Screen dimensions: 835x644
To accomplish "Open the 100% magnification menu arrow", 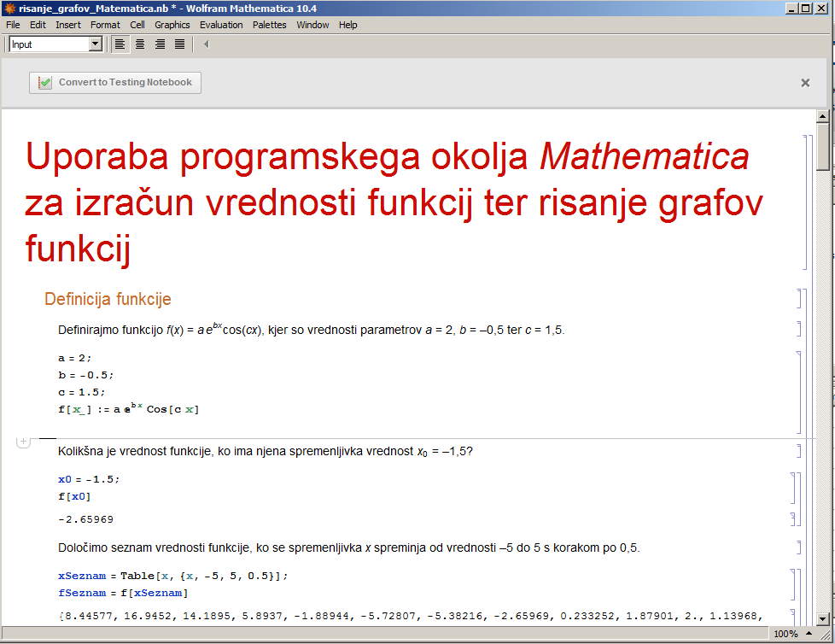I will coord(809,634).
